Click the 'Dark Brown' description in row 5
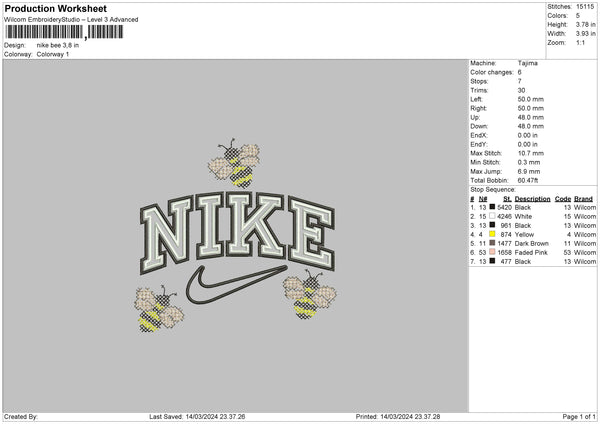Image resolution: width=600 pixels, height=424 pixels. [532, 243]
